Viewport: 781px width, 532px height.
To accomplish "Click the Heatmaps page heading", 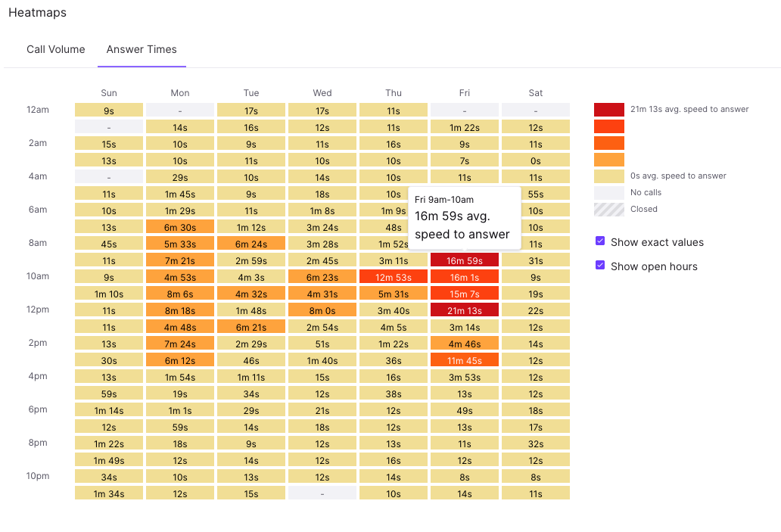I will coord(37,12).
